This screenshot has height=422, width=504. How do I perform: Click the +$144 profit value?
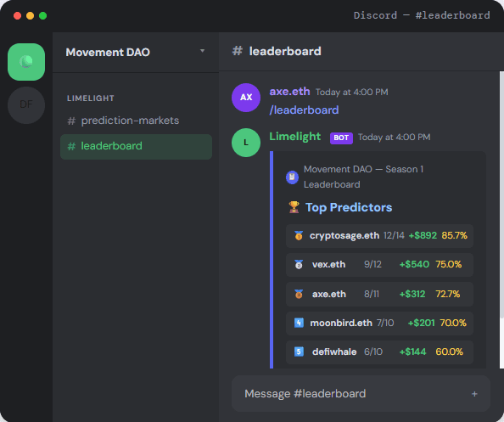coord(412,352)
